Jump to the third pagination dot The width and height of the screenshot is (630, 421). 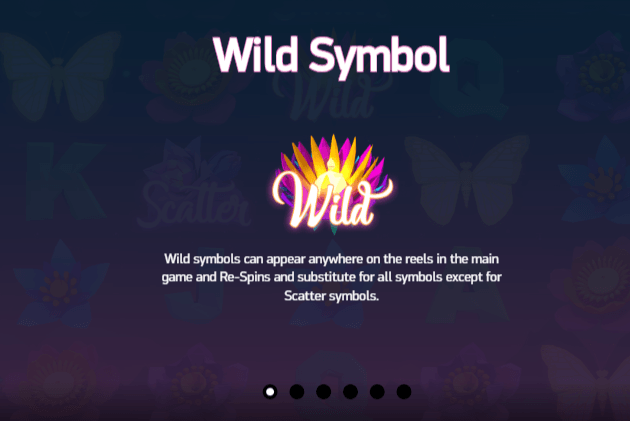323,391
